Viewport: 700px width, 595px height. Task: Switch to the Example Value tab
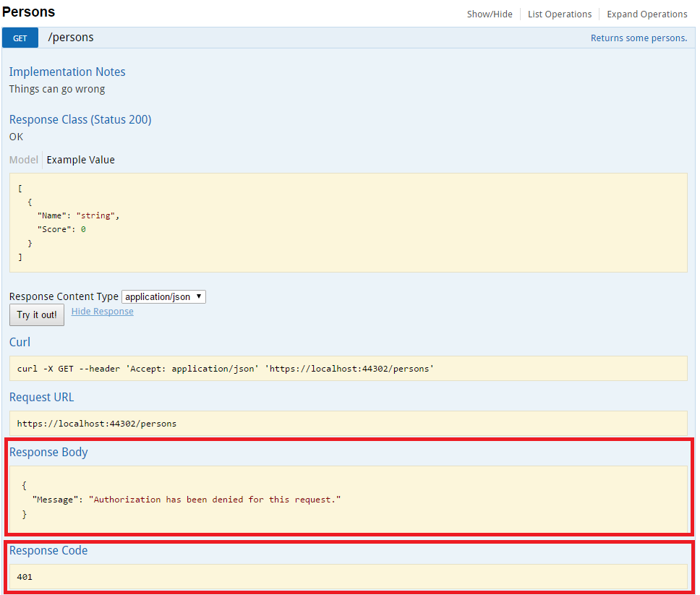click(81, 160)
